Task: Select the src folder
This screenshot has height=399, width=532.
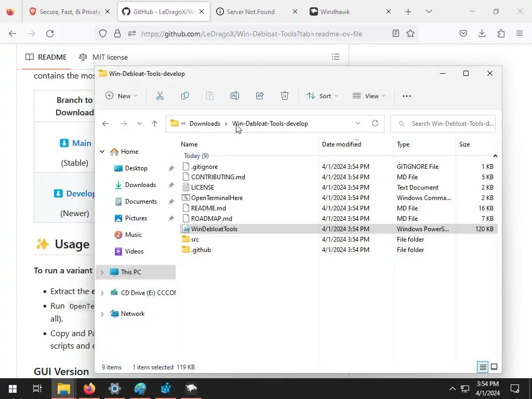Action: [338, 240]
